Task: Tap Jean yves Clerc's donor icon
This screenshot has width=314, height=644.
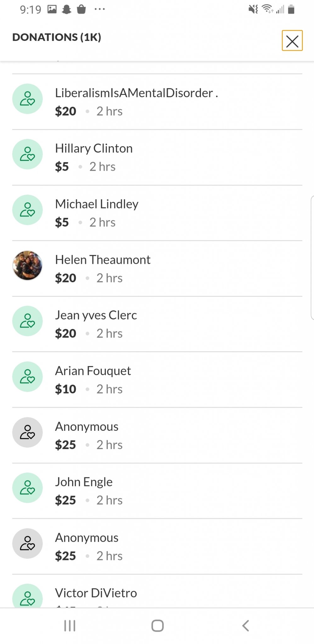Action: pos(27,321)
